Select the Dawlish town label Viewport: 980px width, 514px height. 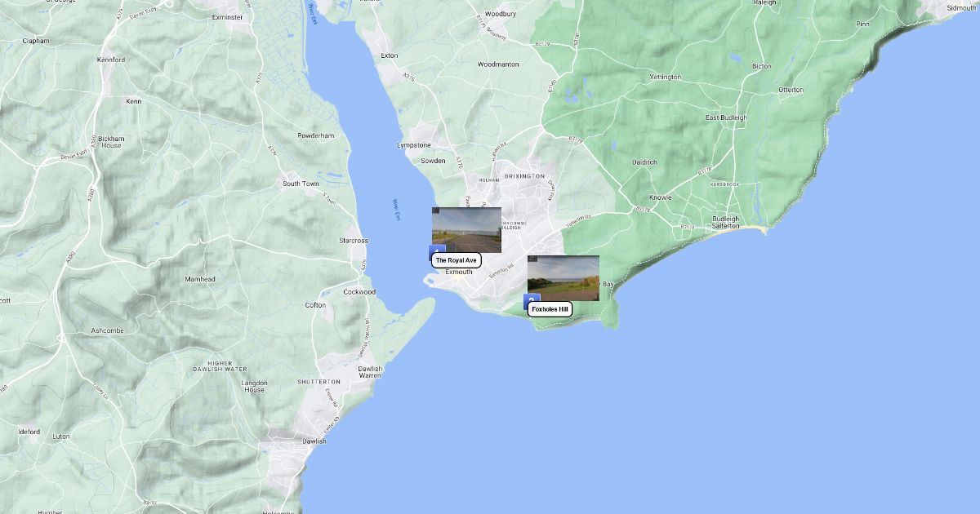pyautogui.click(x=314, y=441)
